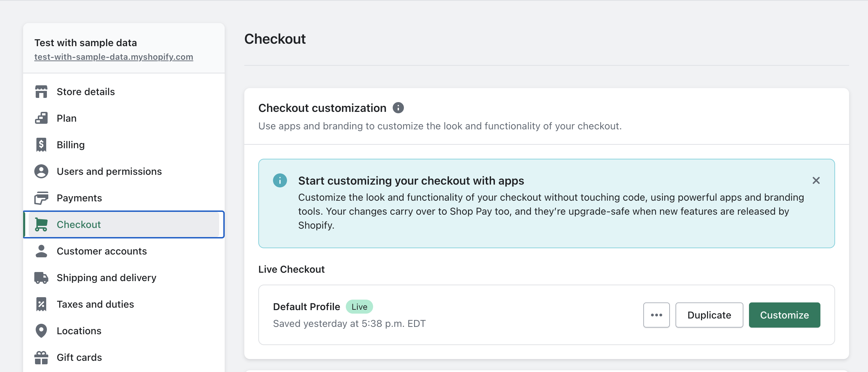Go to Shipping and delivery
Image resolution: width=868 pixels, height=372 pixels.
point(124,278)
